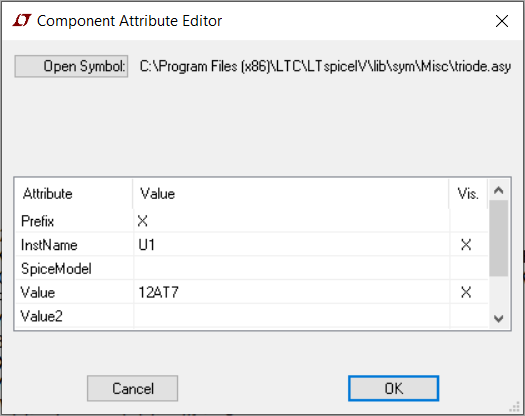525x416 pixels.
Task: Cancel the attribute editor changes
Action: [133, 389]
